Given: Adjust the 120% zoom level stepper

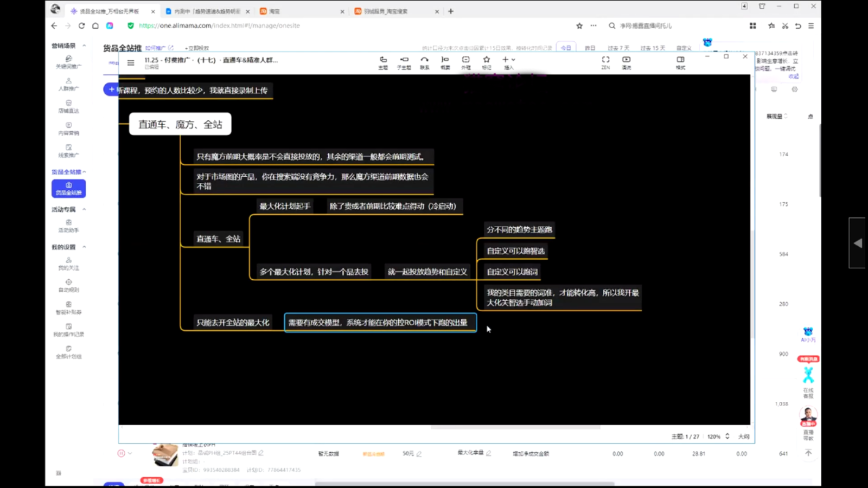Looking at the screenshot, I should point(727,436).
